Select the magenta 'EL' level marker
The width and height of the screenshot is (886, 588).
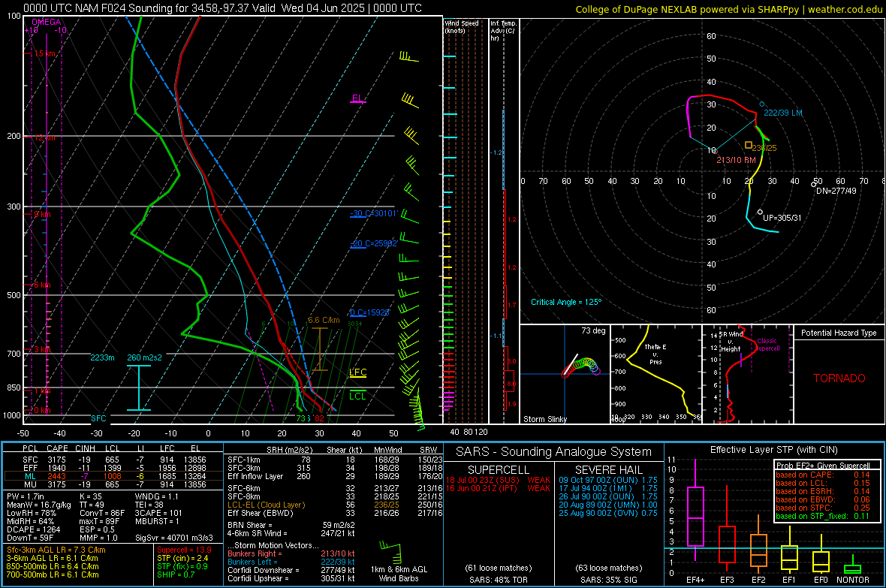click(x=357, y=98)
